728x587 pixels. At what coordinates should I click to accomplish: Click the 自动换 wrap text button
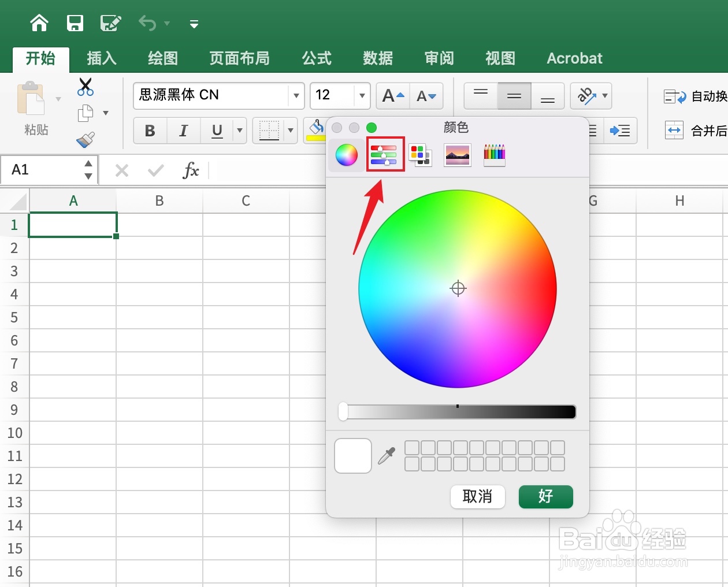(x=696, y=96)
